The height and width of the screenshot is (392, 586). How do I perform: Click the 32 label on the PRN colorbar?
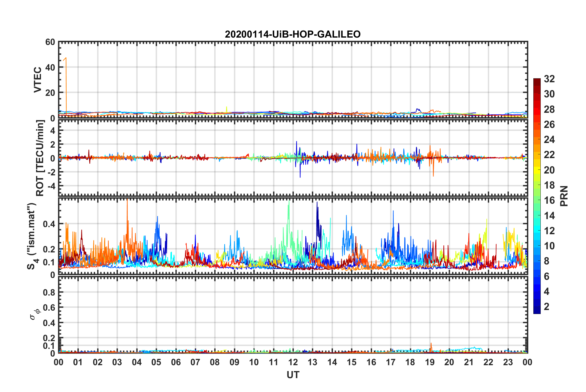[549, 79]
